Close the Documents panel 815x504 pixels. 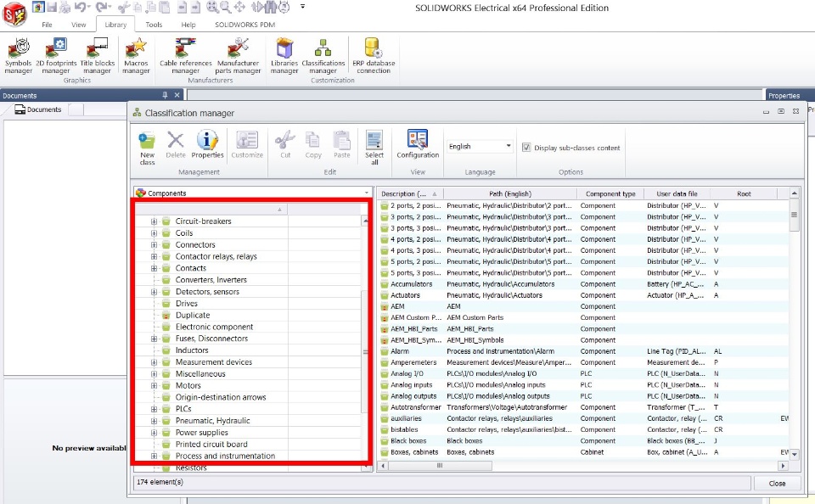point(177,95)
